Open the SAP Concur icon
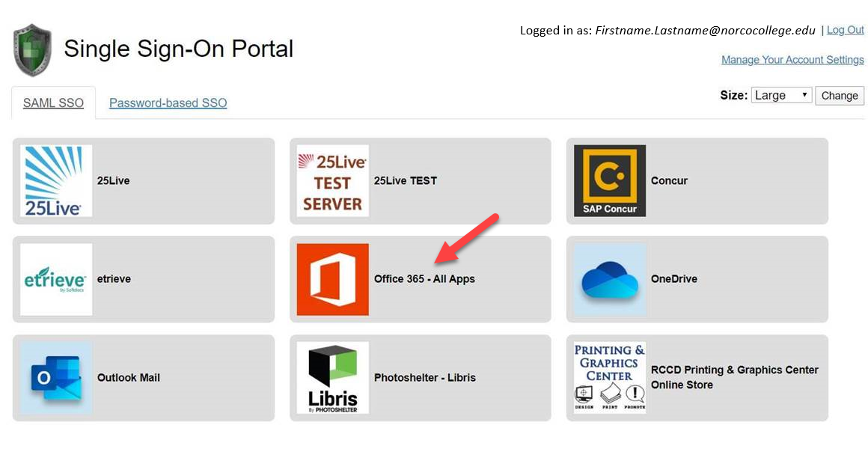 (610, 180)
